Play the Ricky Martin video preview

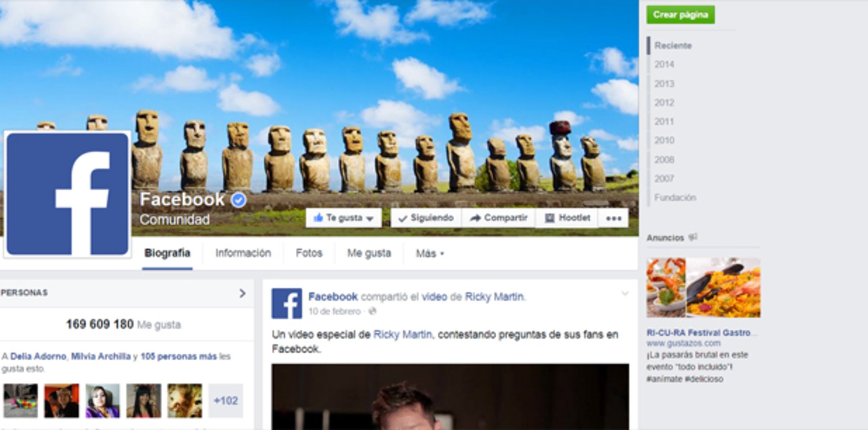point(450,397)
